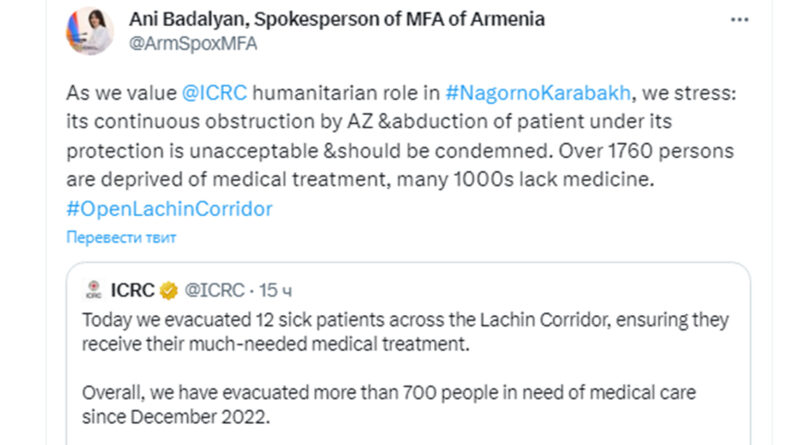Click the @ICRC handle in quoted tweet header
Screen dimensions: 800x445
(x=216, y=291)
